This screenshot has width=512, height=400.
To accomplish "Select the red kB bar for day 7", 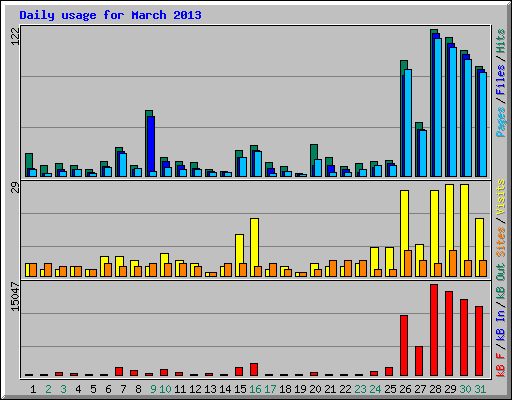I will click(119, 372).
